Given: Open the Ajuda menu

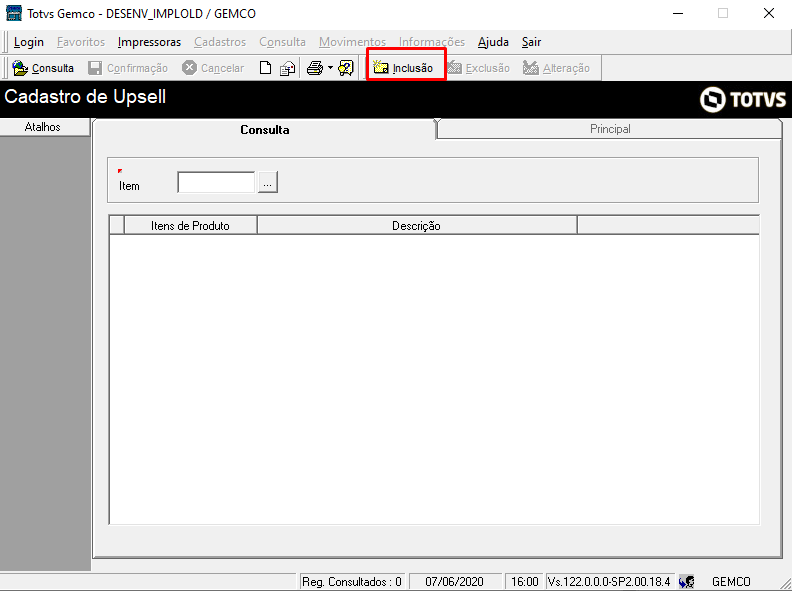Looking at the screenshot, I should tap(493, 42).
